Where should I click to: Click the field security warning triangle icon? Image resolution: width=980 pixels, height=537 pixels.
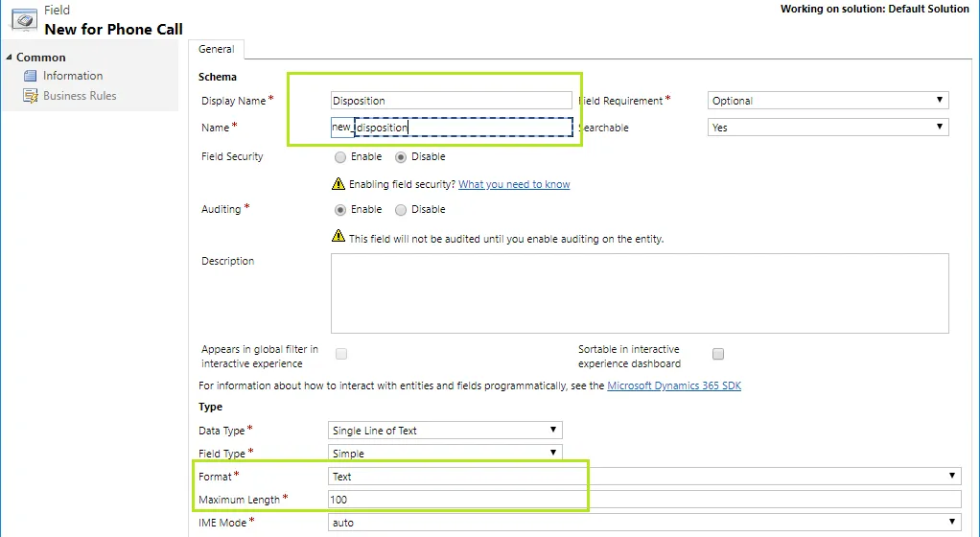pyautogui.click(x=338, y=184)
